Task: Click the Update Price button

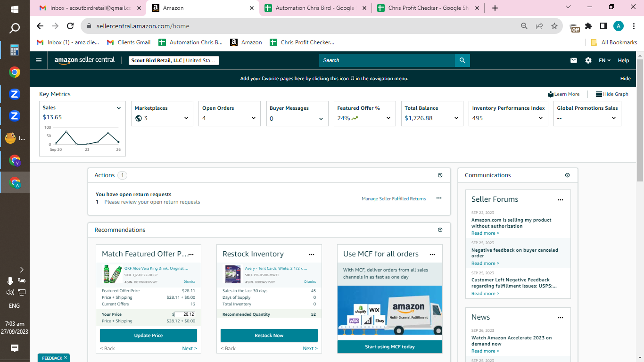Action: pyautogui.click(x=149, y=336)
